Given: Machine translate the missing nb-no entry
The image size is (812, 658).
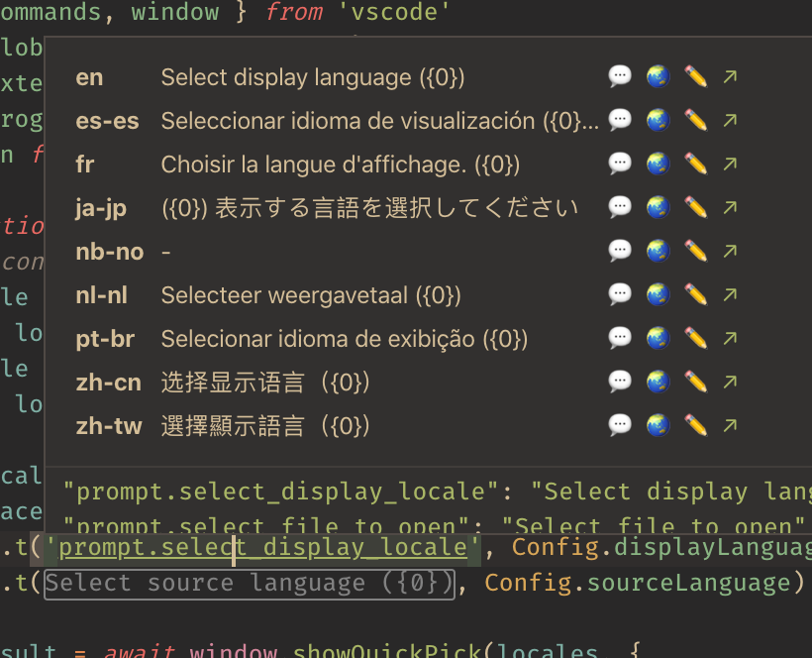Looking at the screenshot, I should tap(658, 252).
